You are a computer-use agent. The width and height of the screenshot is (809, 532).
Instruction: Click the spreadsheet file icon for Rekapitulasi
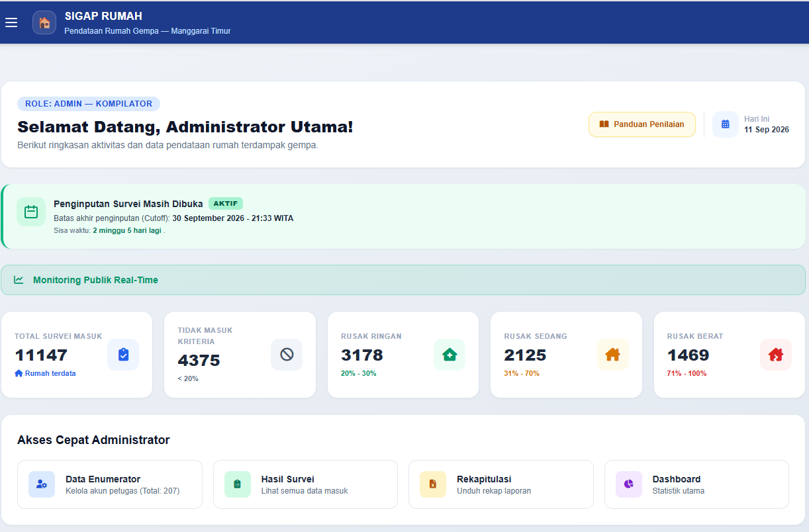click(x=433, y=484)
